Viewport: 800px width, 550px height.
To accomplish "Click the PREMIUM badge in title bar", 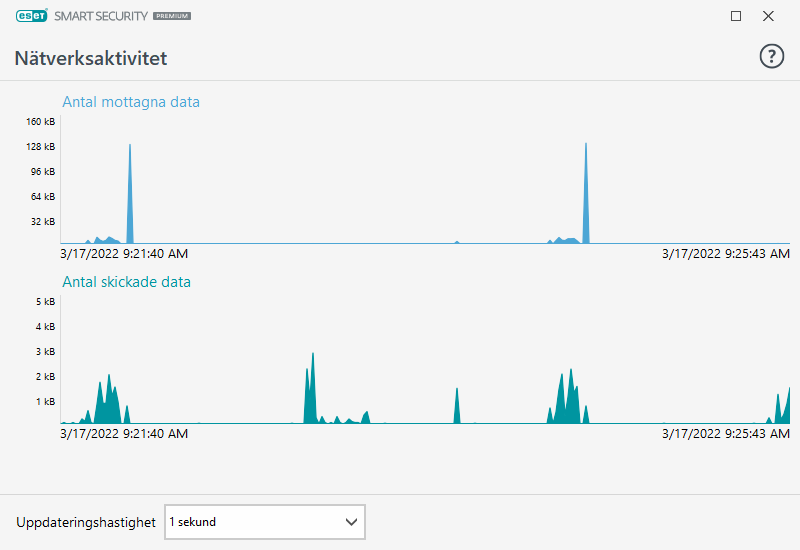I will [x=173, y=17].
